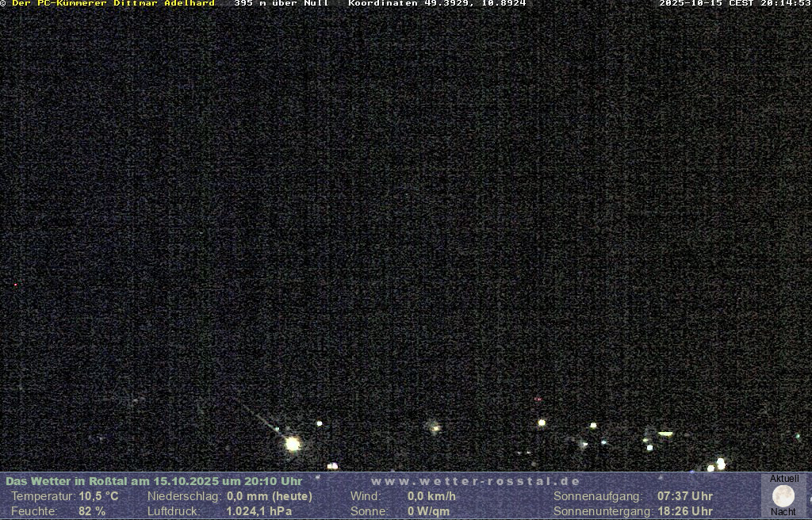The height and width of the screenshot is (520, 812).
Task: Click the Nacht label below the moon
Action: [783, 512]
